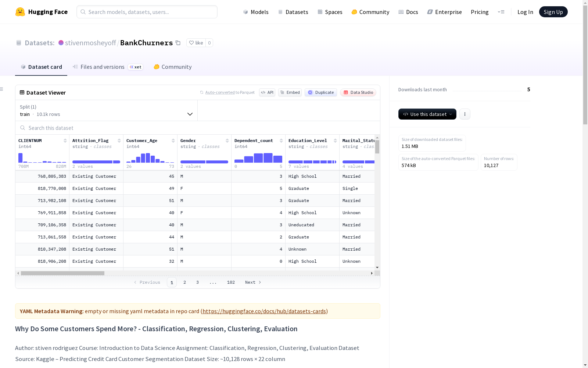Image resolution: width=588 pixels, height=368 pixels.
Task: Open Data Studio
Action: click(358, 92)
